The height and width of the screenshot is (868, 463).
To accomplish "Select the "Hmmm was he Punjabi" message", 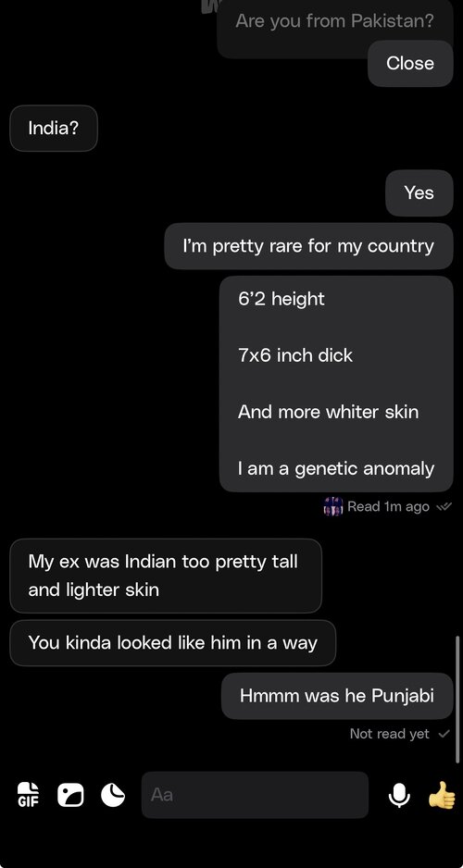I will click(x=337, y=696).
